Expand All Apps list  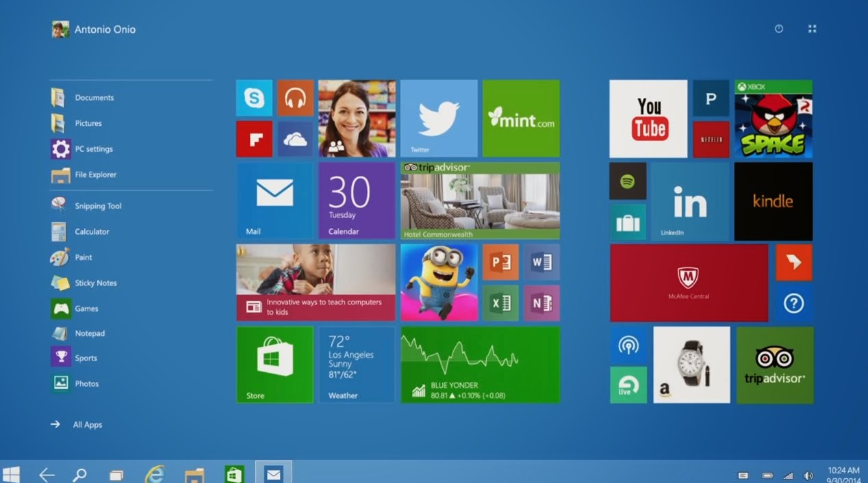tap(77, 425)
